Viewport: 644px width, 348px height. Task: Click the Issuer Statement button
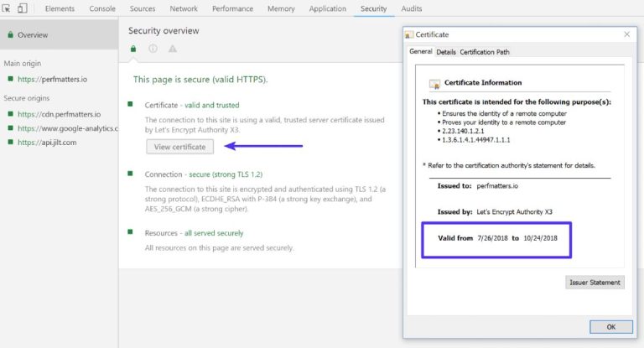[595, 283]
